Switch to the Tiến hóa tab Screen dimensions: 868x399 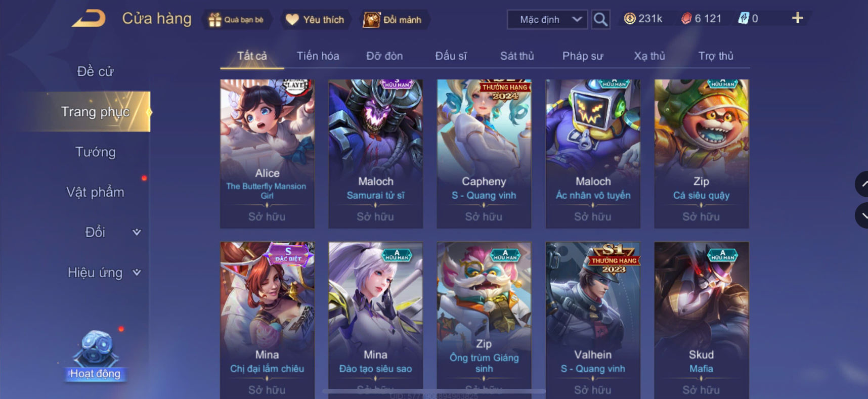click(x=318, y=56)
